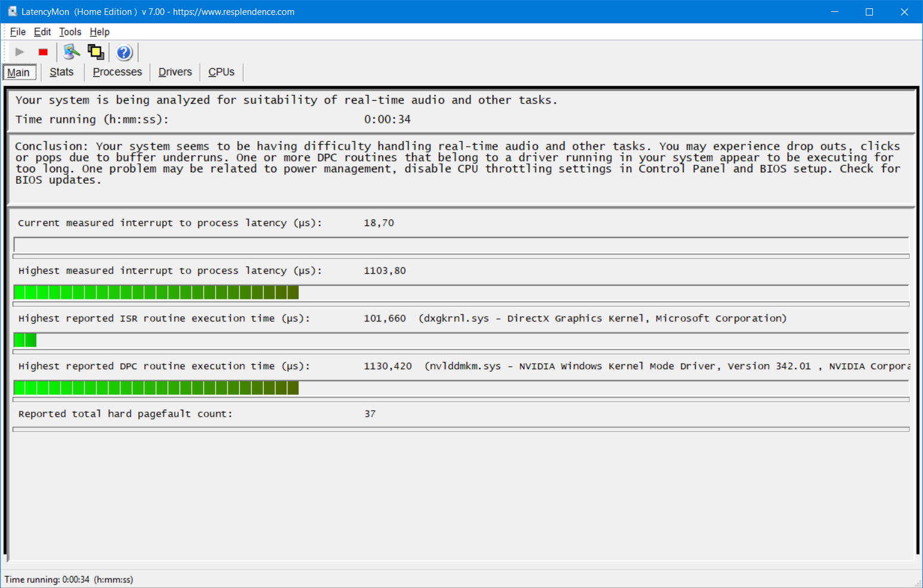The height and width of the screenshot is (588, 923).
Task: Select the Main tab
Action: coord(19,72)
